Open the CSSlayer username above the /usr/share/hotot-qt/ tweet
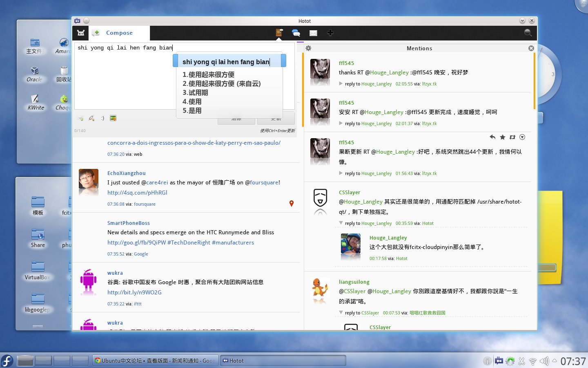 click(350, 192)
